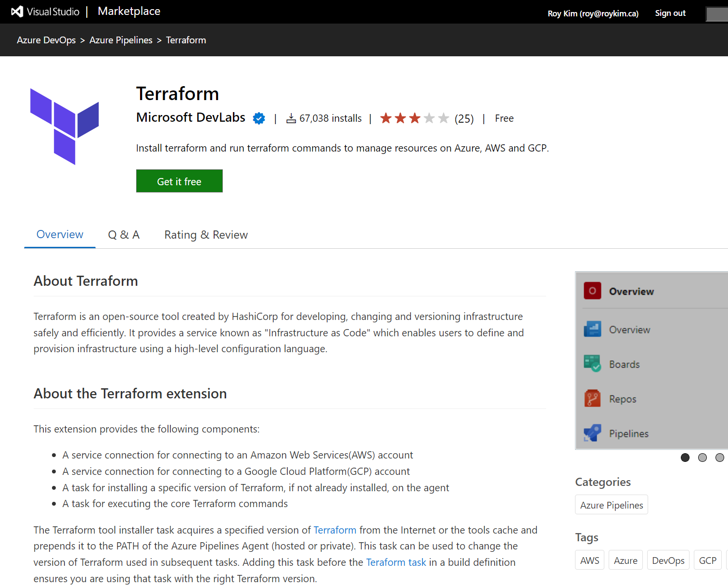Select the second carousel dot
This screenshot has width=728, height=586.
(x=702, y=458)
